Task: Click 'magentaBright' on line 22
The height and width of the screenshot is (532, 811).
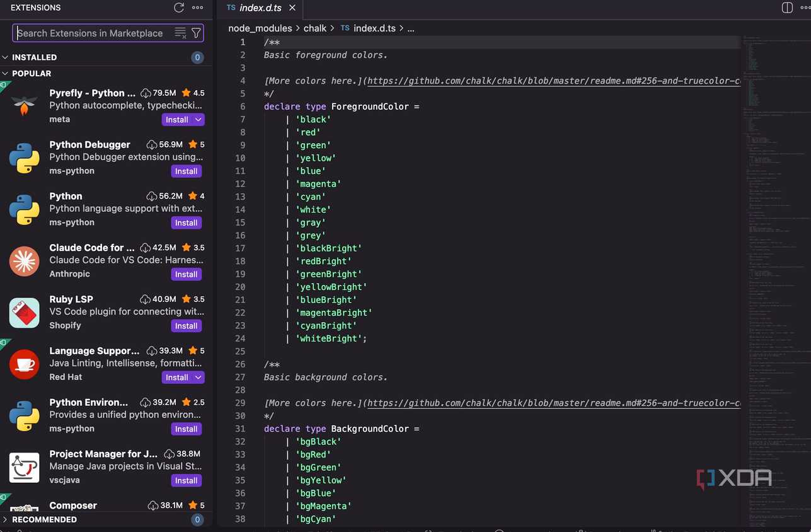Action: 334,313
